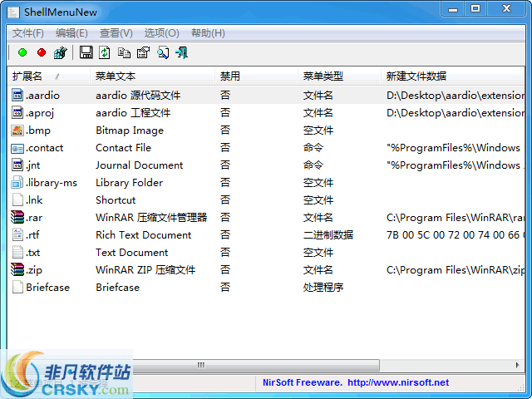
Task: Click the copy selected items icon
Action: (124, 52)
